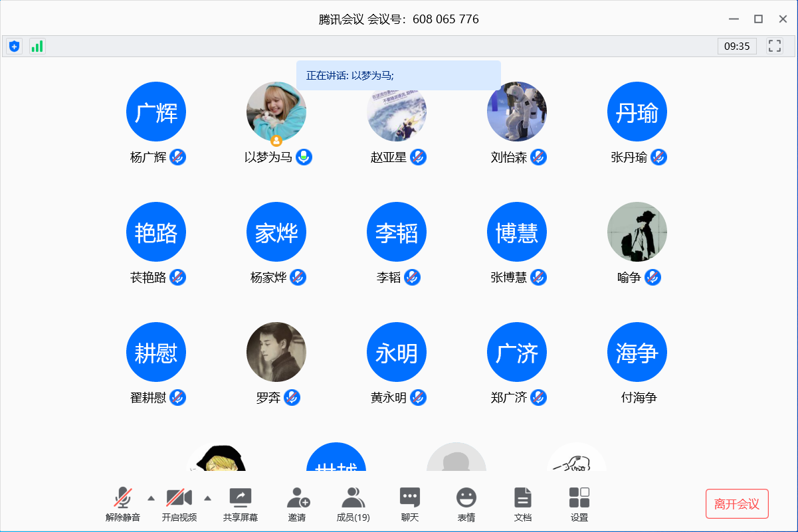Screen dimensions: 798x532
Task: Click the active mic icon beside 以梦为马
Action: click(x=304, y=157)
